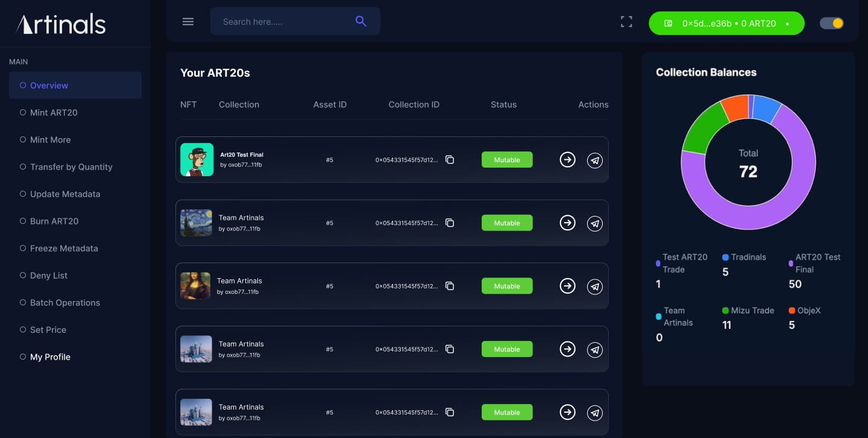This screenshot has height=438, width=868.
Task: Enter fullscreen mode via the top bar icon
Action: point(627,22)
